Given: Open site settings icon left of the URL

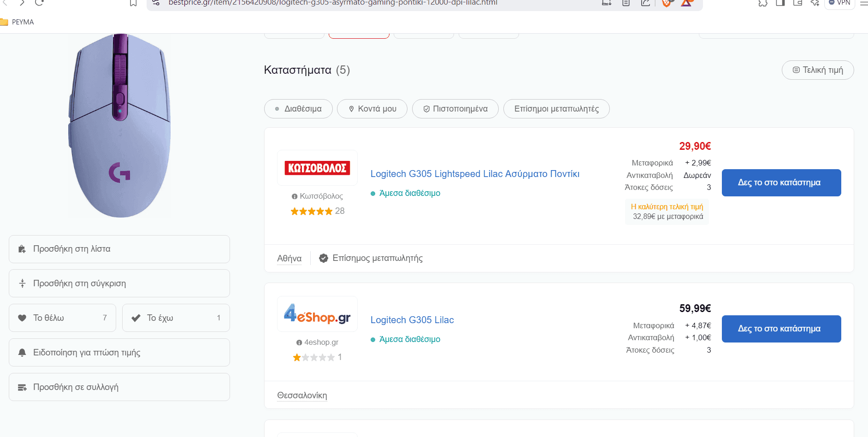Looking at the screenshot, I should pos(156,3).
